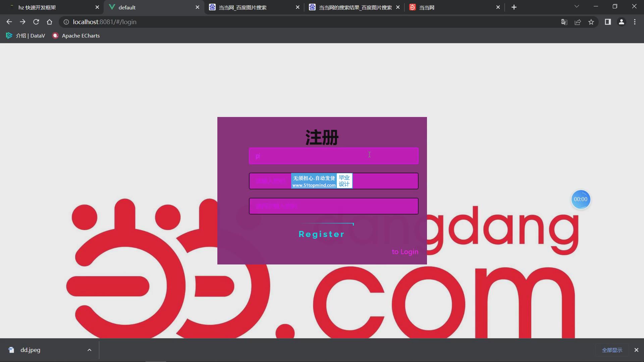This screenshot has width=644, height=362.
Task: Switch to 当当网的搜索结果_百度图片搜索 tab
Action: (355, 7)
